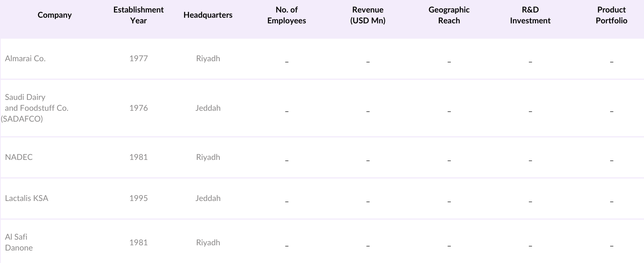
Task: Click Lactalis KSA's Jeddah headquarters cell
Action: (x=208, y=198)
